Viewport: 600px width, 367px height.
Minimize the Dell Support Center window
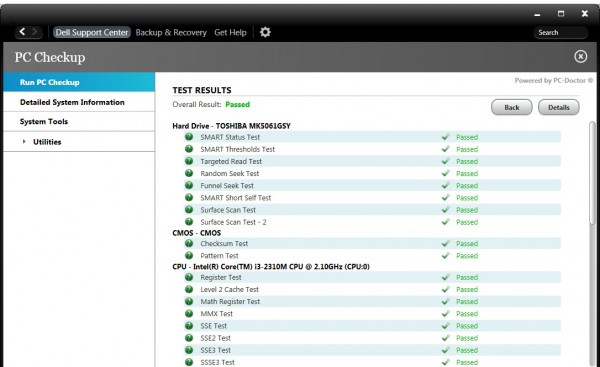click(x=537, y=15)
